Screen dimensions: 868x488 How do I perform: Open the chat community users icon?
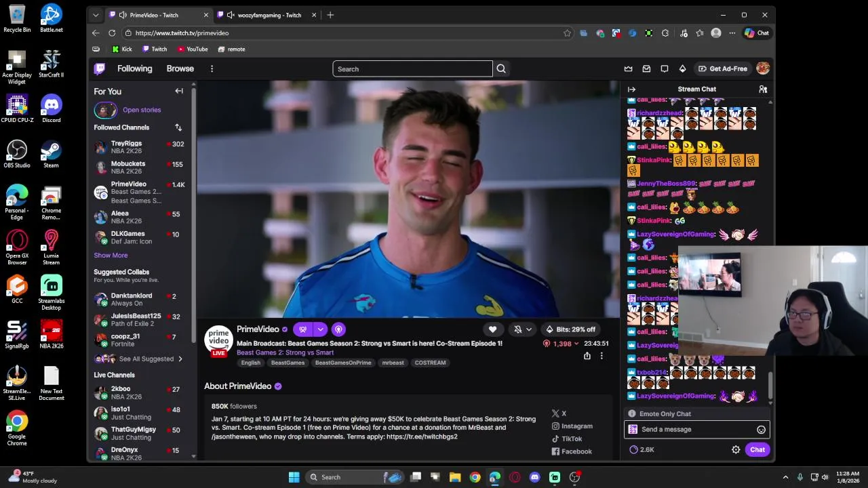pos(763,89)
